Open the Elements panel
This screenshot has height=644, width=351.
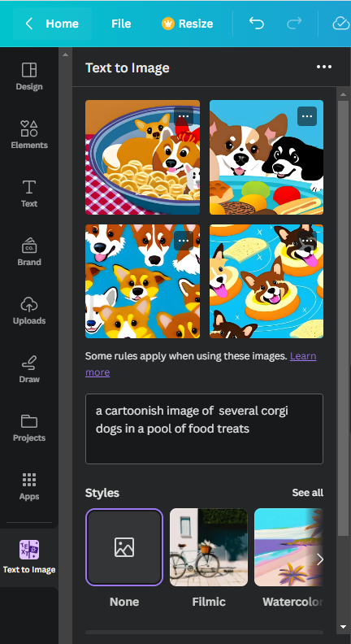[x=29, y=134]
